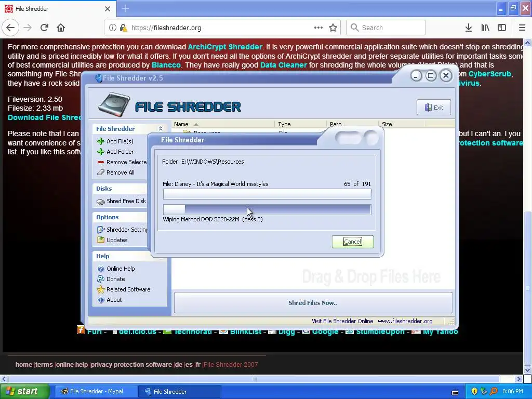532x399 pixels.
Task: Click the Size column header
Action: coord(402,124)
